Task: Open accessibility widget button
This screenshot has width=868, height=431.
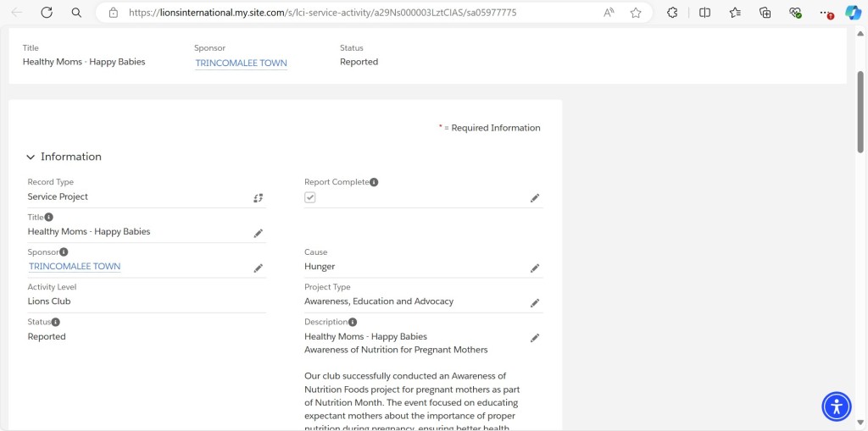Action: pyautogui.click(x=837, y=406)
